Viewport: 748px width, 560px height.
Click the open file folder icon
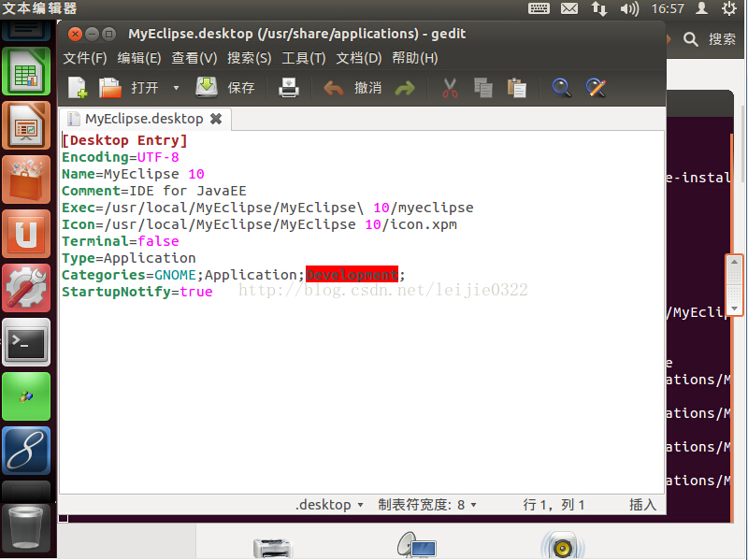coord(110,88)
